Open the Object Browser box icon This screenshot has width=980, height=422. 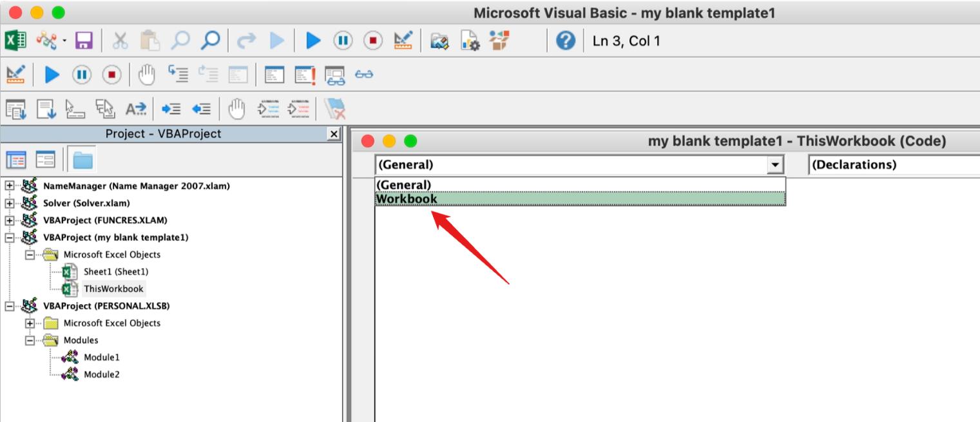499,41
